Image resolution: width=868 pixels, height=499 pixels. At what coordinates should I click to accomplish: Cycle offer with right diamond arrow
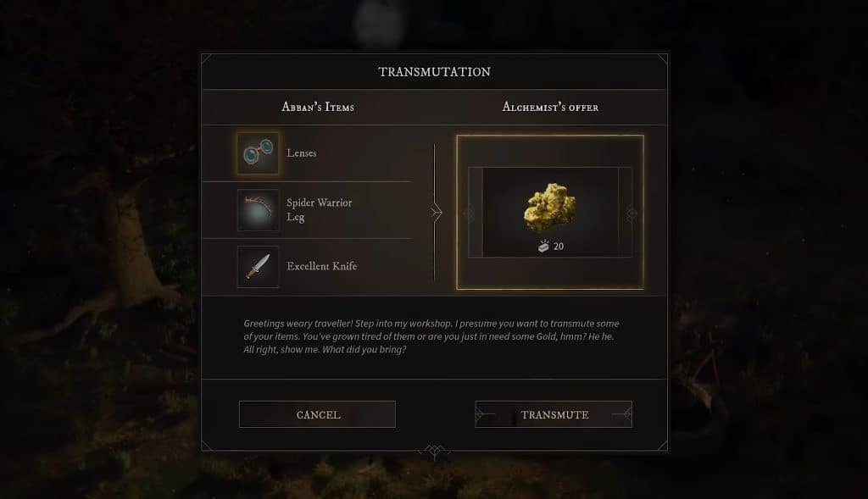coord(631,213)
